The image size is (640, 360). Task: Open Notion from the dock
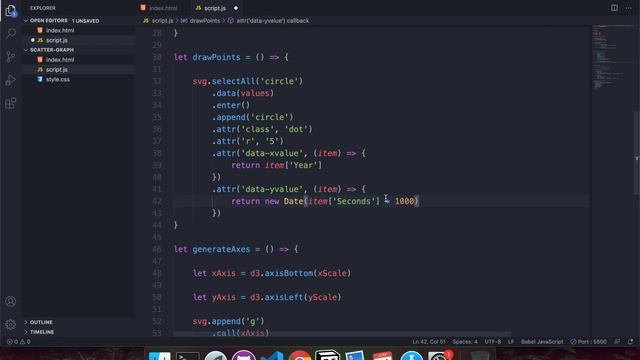(327, 356)
